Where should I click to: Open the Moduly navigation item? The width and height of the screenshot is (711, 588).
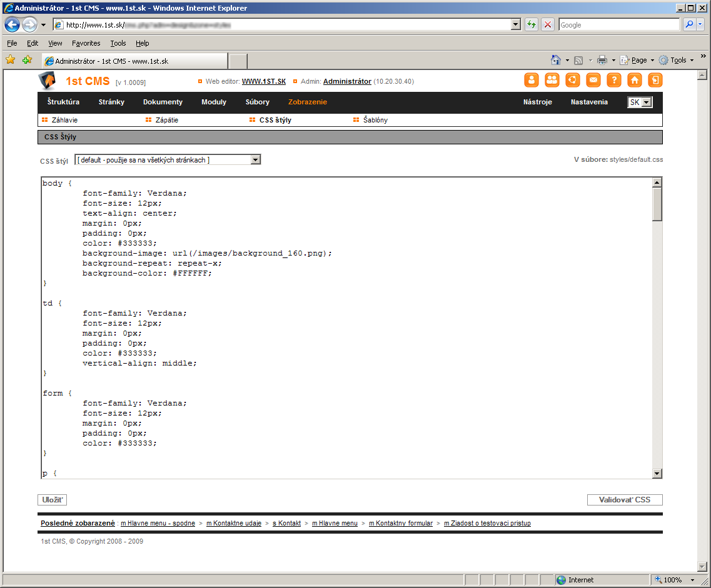[214, 102]
